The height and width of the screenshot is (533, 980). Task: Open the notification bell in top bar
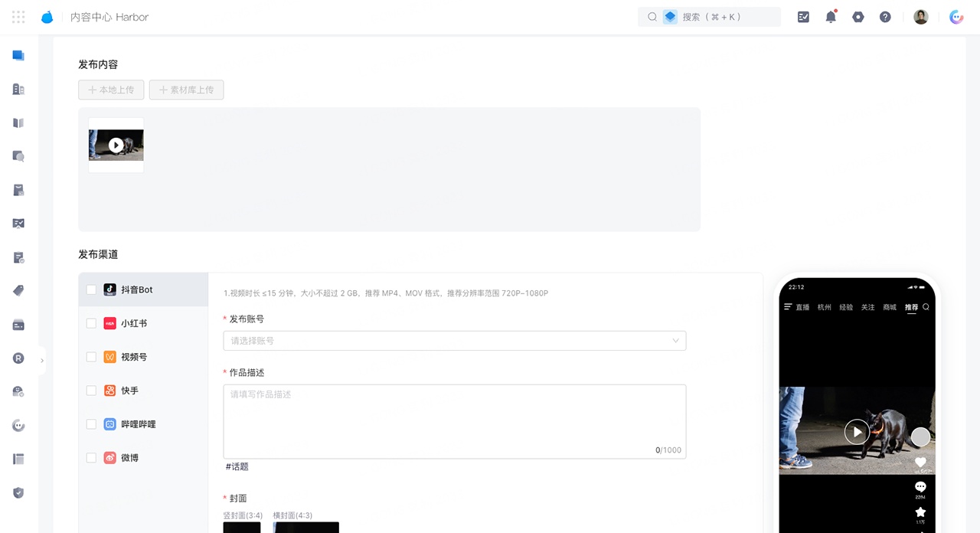(831, 17)
